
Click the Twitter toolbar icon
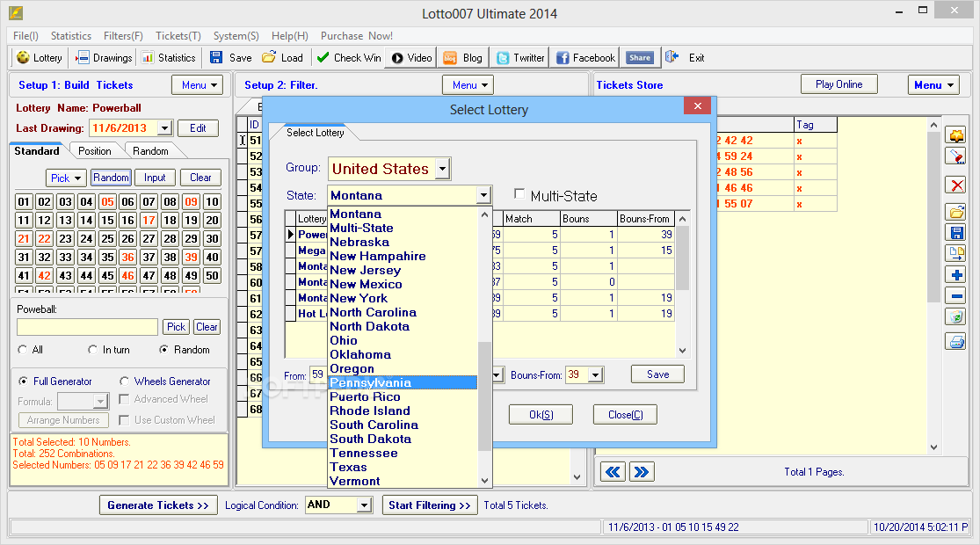(503, 57)
